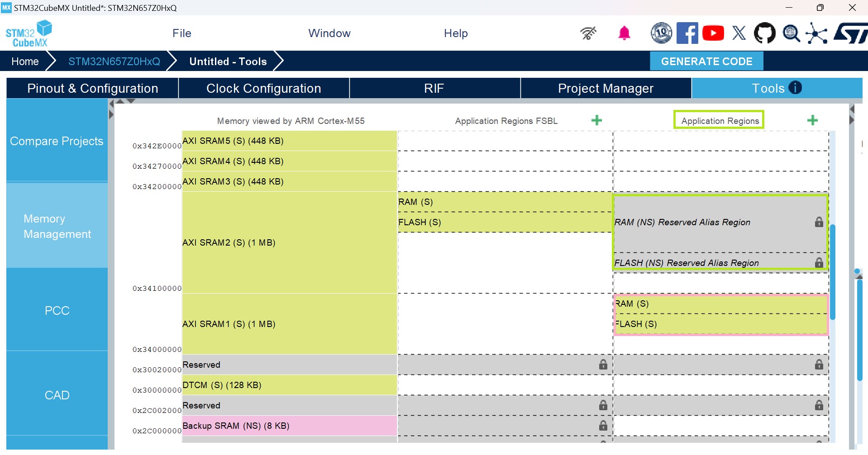Click FSBL lock in the 0x2C002000 Reserved row
The image size is (868, 455).
[603, 405]
